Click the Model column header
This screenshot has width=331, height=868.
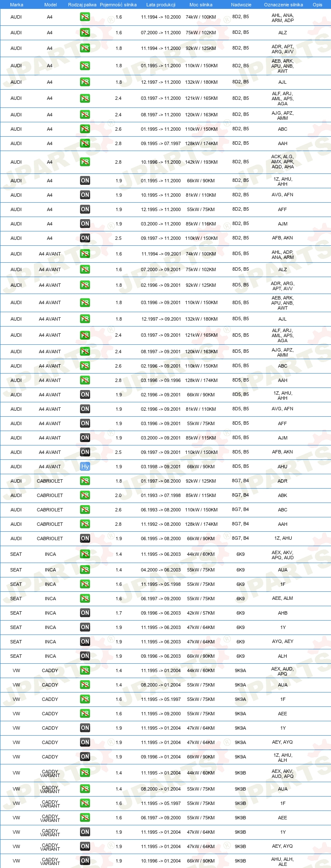[x=50, y=5]
